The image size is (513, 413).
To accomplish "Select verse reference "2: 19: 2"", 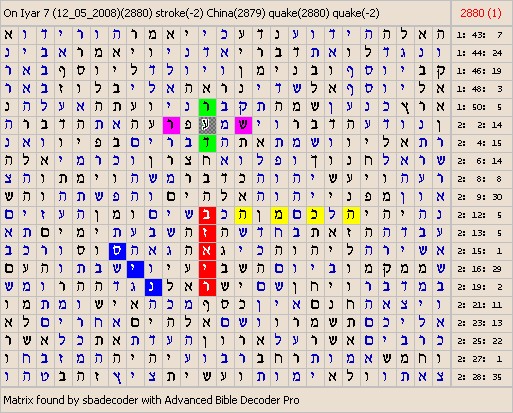I will (x=479, y=287).
